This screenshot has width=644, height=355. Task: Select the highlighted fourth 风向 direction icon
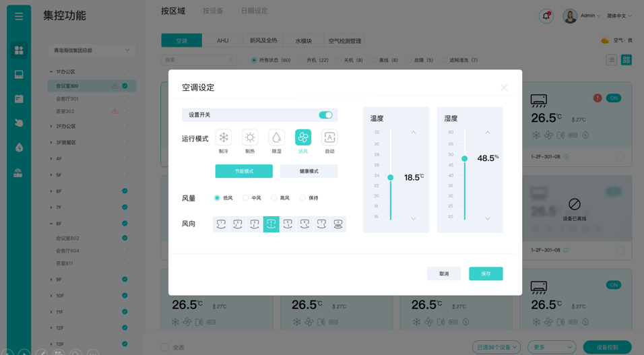(x=271, y=224)
